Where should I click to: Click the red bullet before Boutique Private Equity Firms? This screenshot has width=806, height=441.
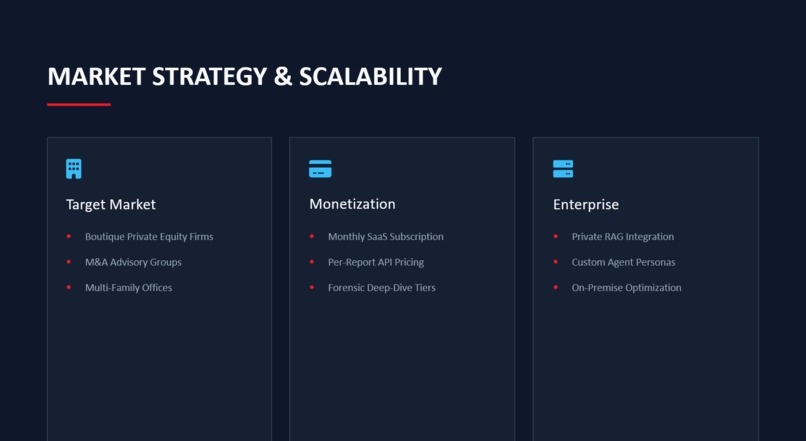[x=68, y=236]
